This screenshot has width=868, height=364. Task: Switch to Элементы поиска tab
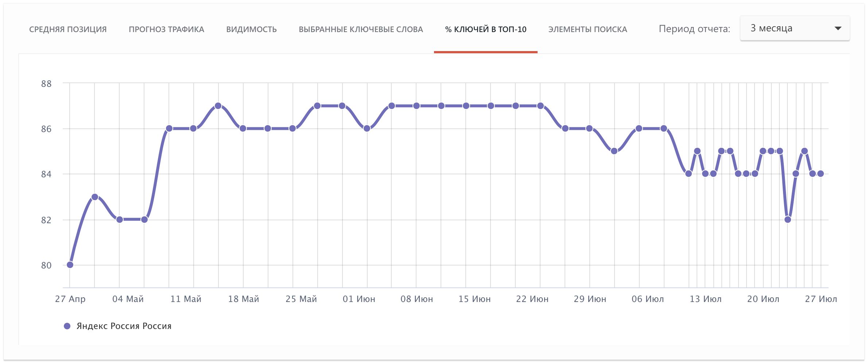(x=588, y=29)
